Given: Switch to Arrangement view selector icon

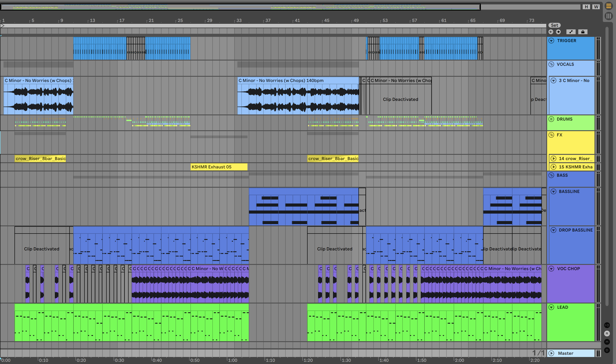Looking at the screenshot, I should tap(609, 6).
